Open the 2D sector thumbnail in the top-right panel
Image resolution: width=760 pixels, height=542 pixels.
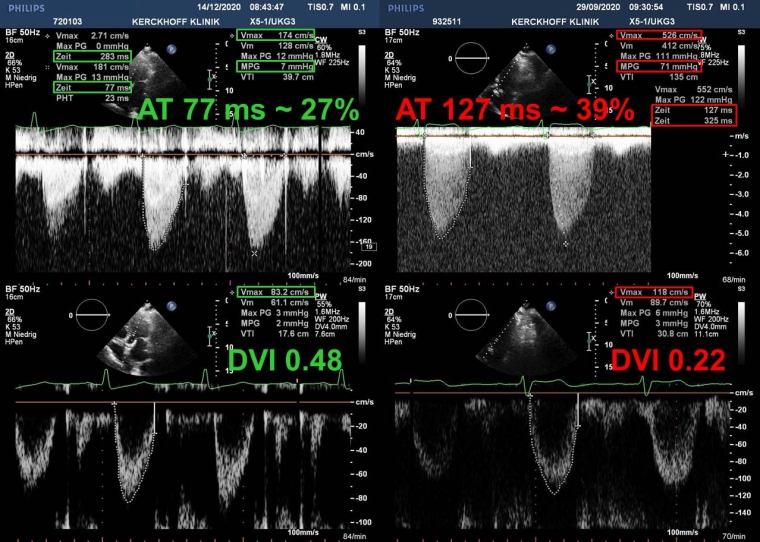coord(528,80)
